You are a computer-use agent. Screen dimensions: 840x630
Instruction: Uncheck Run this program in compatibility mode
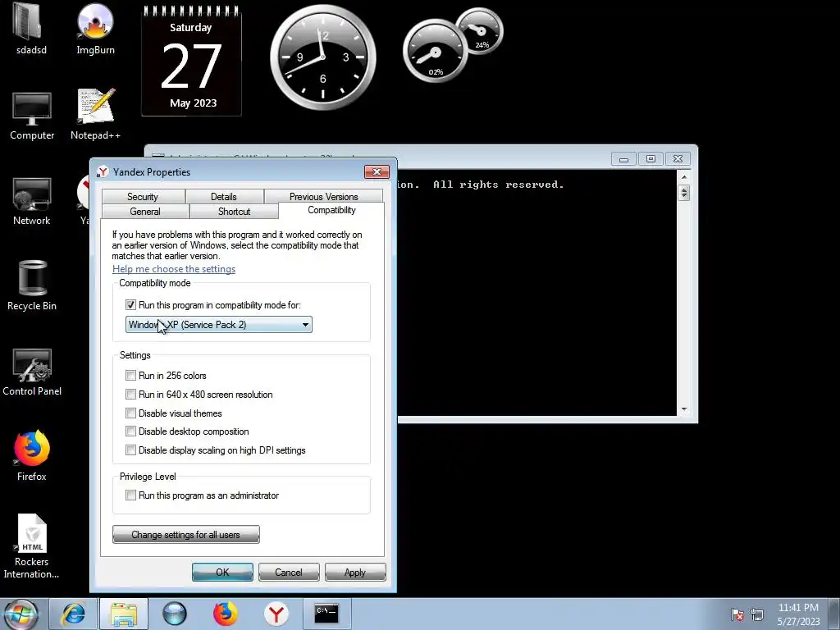click(130, 305)
